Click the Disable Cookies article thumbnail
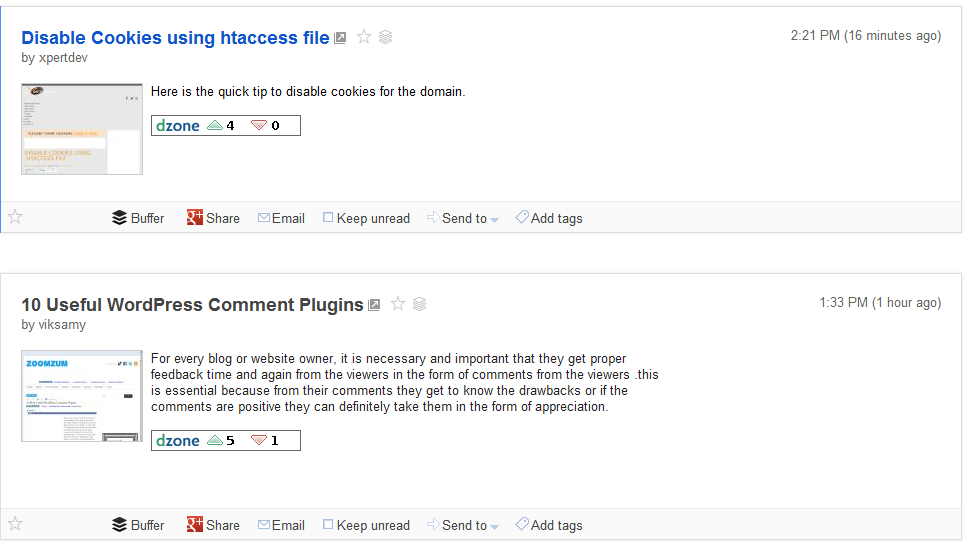The width and height of the screenshot is (977, 553). (x=82, y=129)
